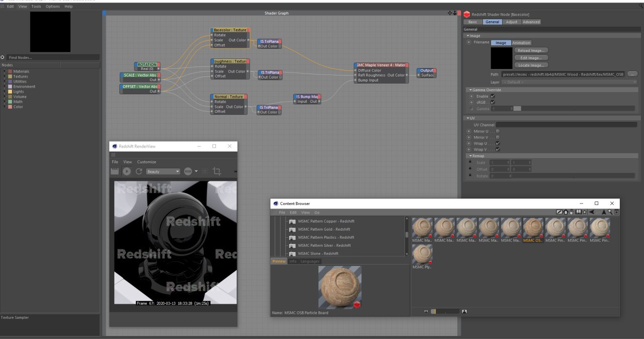
Task: Open the Customize menu in Redshift RenderView
Action: coord(146,162)
